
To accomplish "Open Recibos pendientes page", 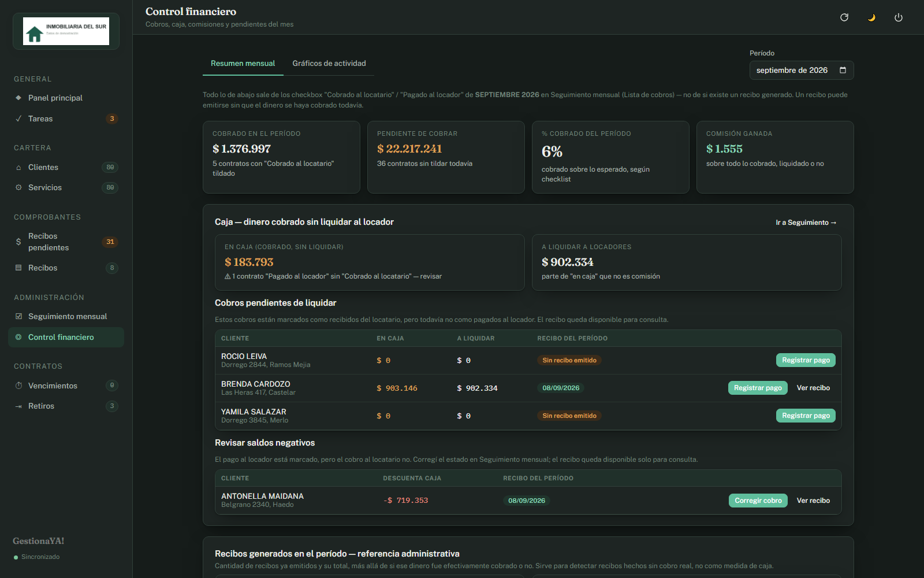I will click(66, 242).
